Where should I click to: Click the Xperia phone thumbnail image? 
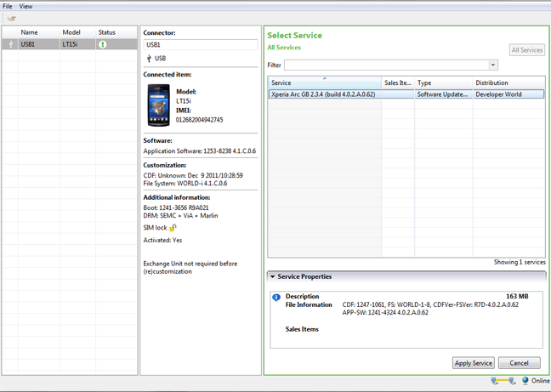[158, 105]
